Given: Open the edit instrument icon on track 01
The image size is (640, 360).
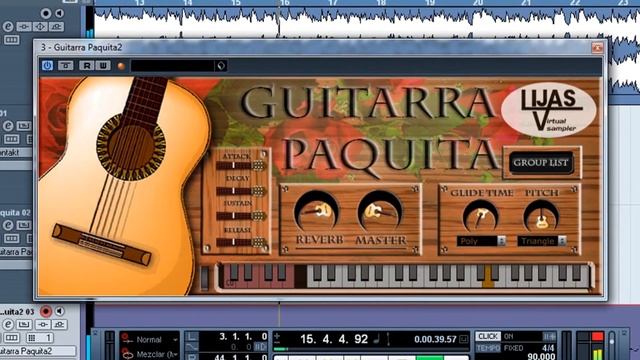Looking at the screenshot, I should tap(24, 126).
